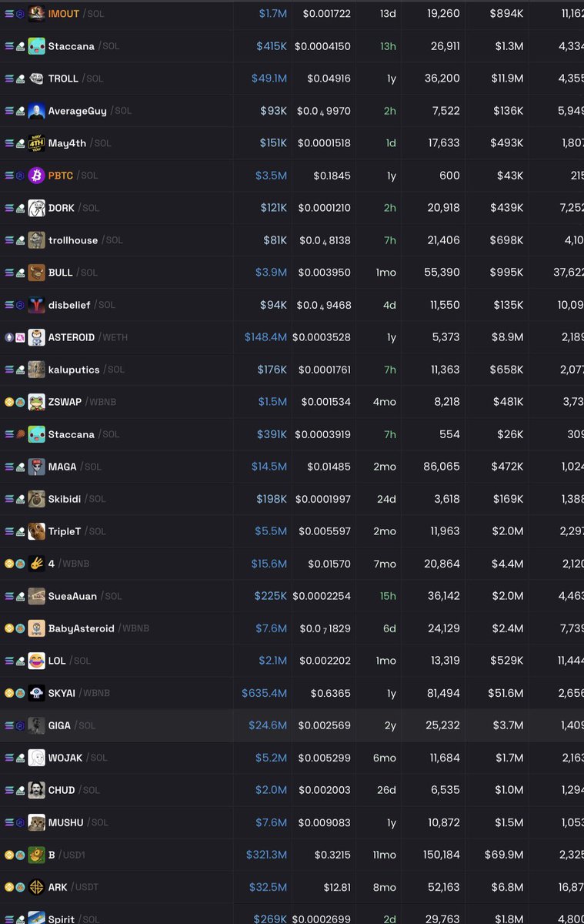Click B's $321.3M market cap
Screen dimensions: 584x924
click(x=266, y=855)
